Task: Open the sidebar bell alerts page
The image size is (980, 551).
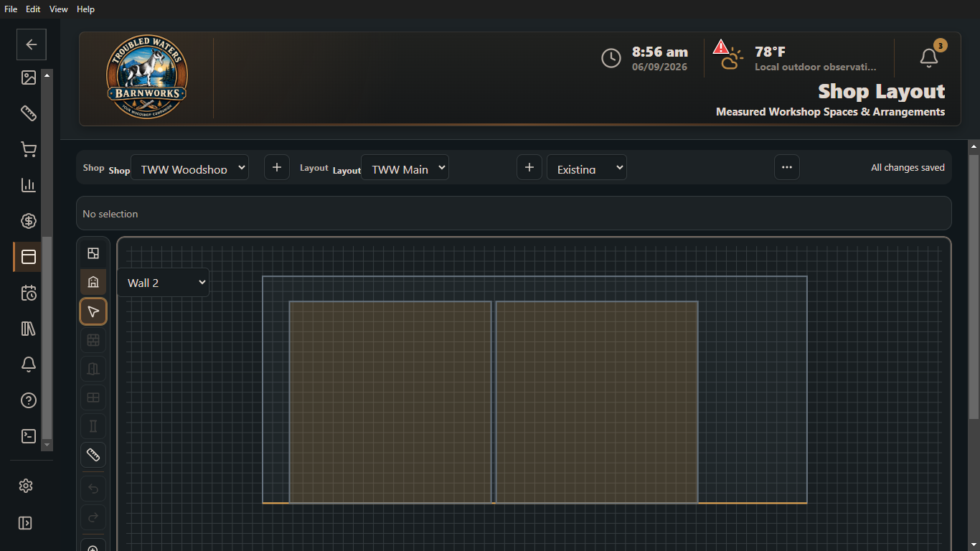Action: click(x=29, y=364)
